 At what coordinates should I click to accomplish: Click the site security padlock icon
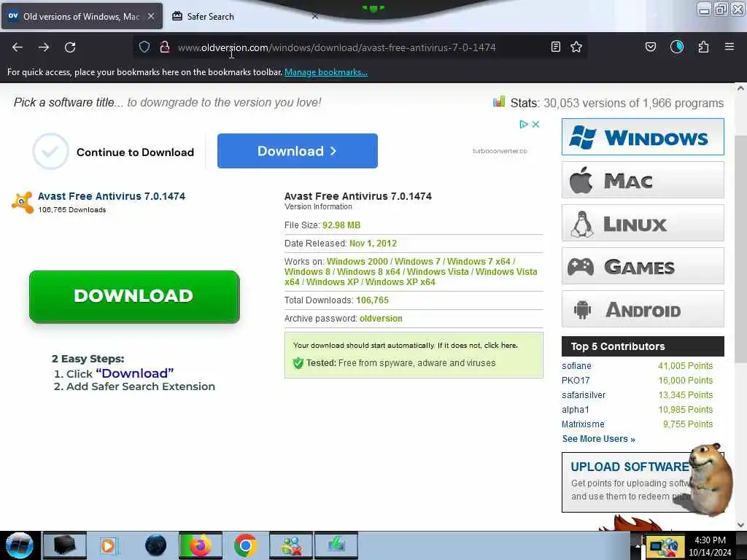click(165, 47)
